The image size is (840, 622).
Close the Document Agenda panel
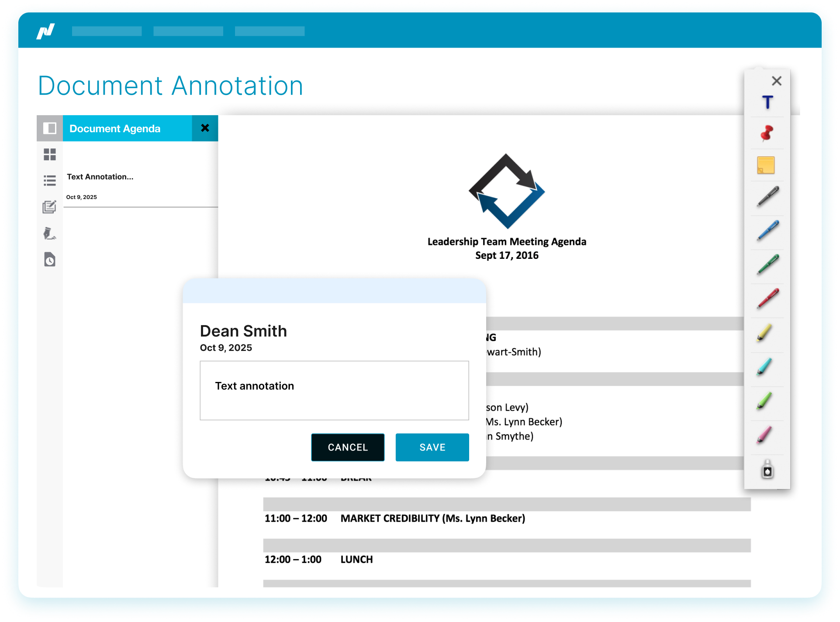point(205,128)
